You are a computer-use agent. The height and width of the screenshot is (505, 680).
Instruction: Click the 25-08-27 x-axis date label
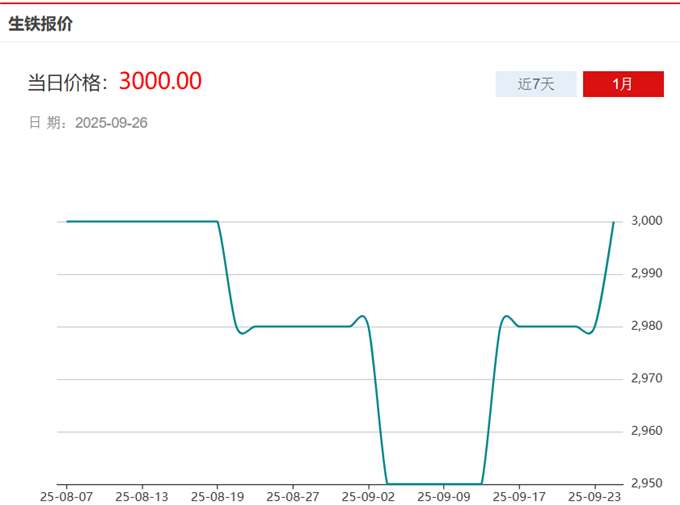coord(293,495)
